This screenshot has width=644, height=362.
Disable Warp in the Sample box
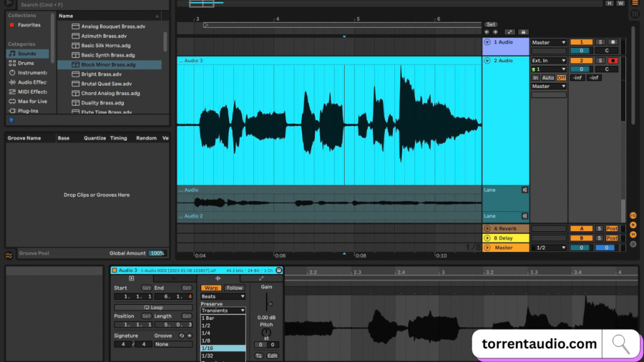211,288
